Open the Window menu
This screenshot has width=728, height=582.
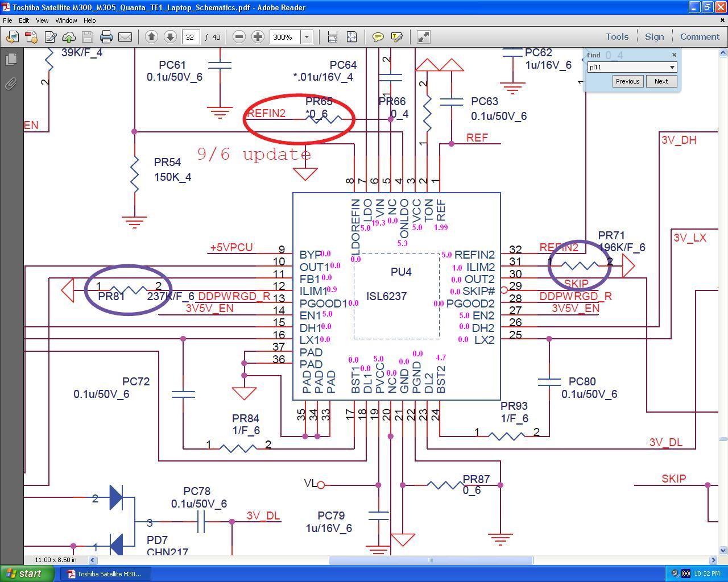pyautogui.click(x=66, y=20)
